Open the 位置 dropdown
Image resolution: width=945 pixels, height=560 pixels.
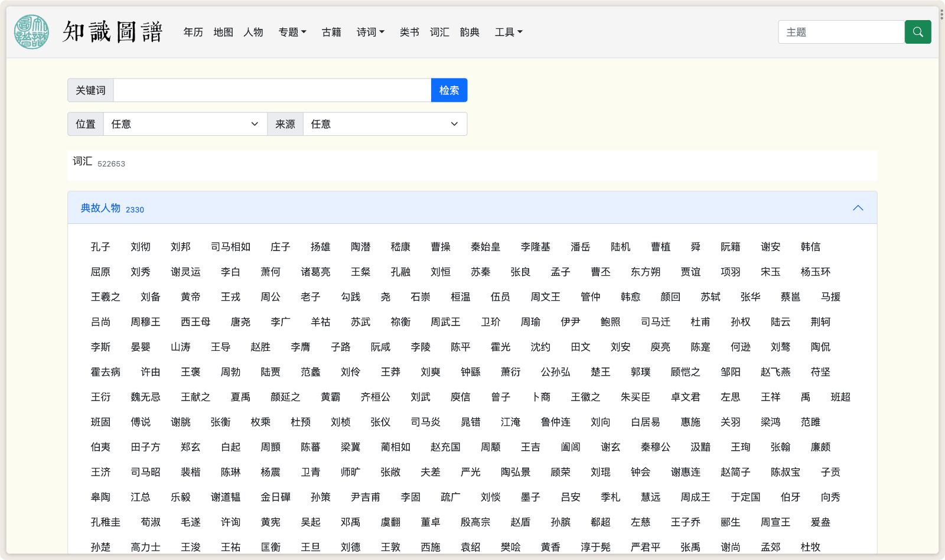point(185,124)
